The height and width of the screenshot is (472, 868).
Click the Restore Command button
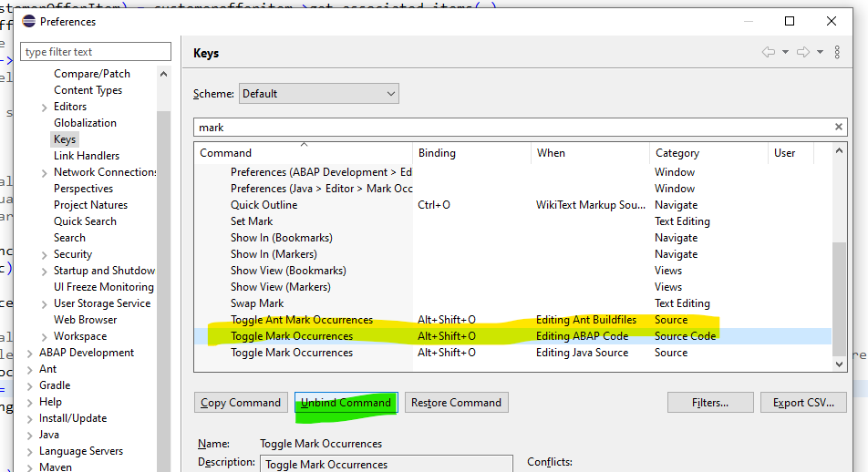tap(456, 402)
